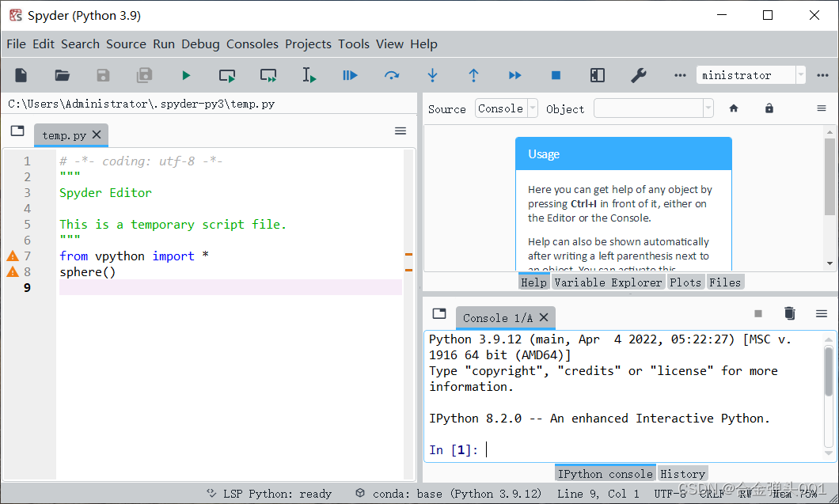Execute current line with step-over icon
This screenshot has height=504, width=839.
(x=392, y=75)
